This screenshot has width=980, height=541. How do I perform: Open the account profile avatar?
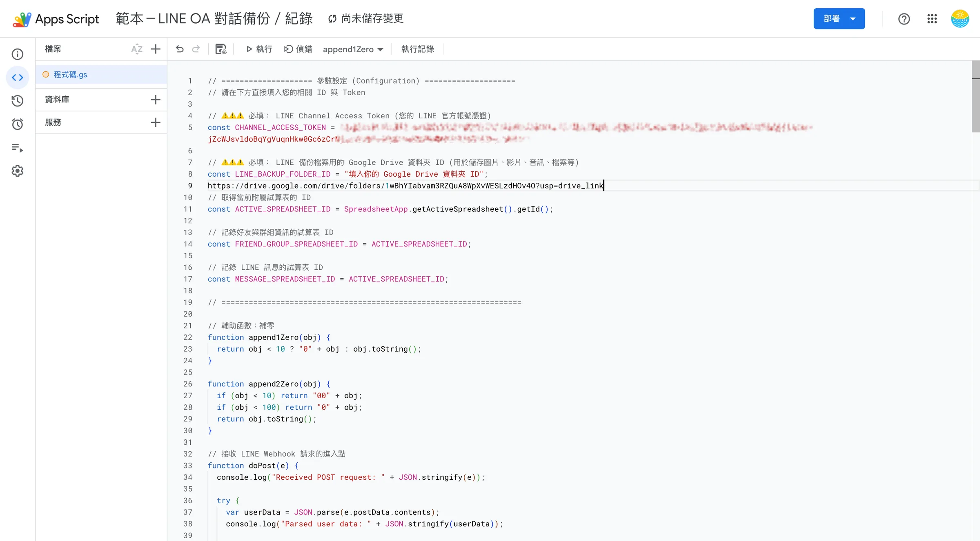point(960,19)
